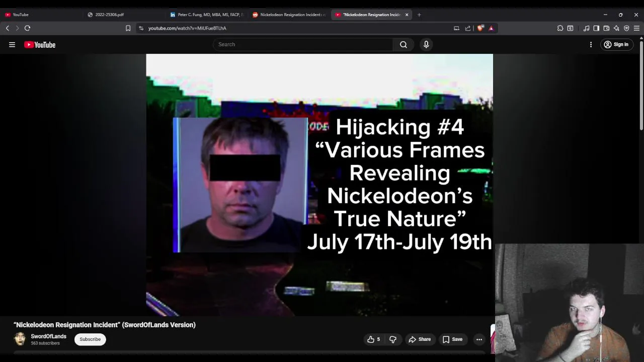The width and height of the screenshot is (644, 362).
Task: Click the YouTube search field
Action: pyautogui.click(x=303, y=44)
